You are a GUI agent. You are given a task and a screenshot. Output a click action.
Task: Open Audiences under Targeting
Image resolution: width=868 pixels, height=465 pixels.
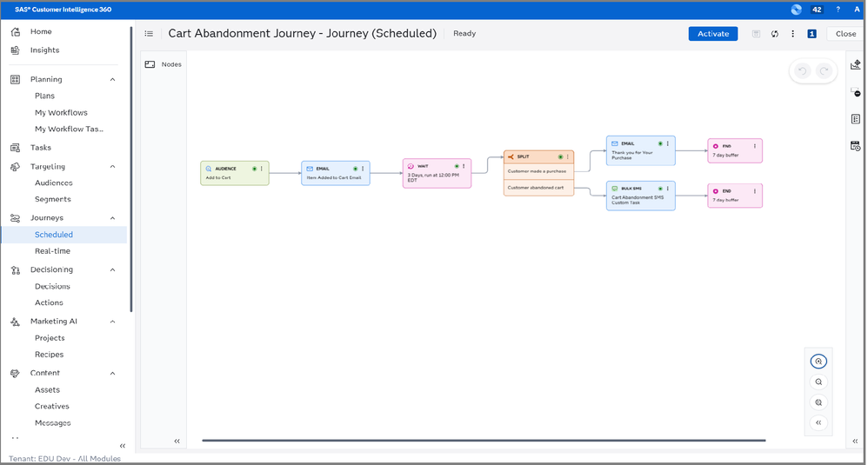(x=54, y=183)
